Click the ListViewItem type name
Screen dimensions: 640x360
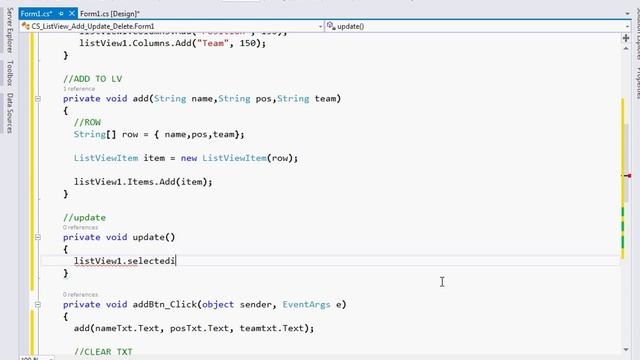[106, 158]
